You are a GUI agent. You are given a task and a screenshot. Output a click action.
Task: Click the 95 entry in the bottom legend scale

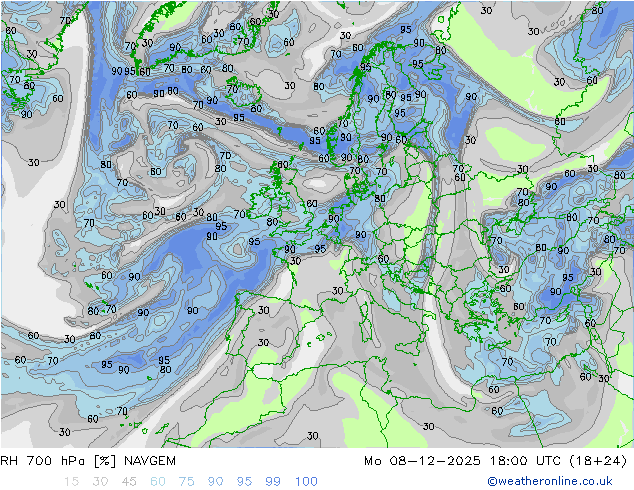pyautogui.click(x=244, y=482)
